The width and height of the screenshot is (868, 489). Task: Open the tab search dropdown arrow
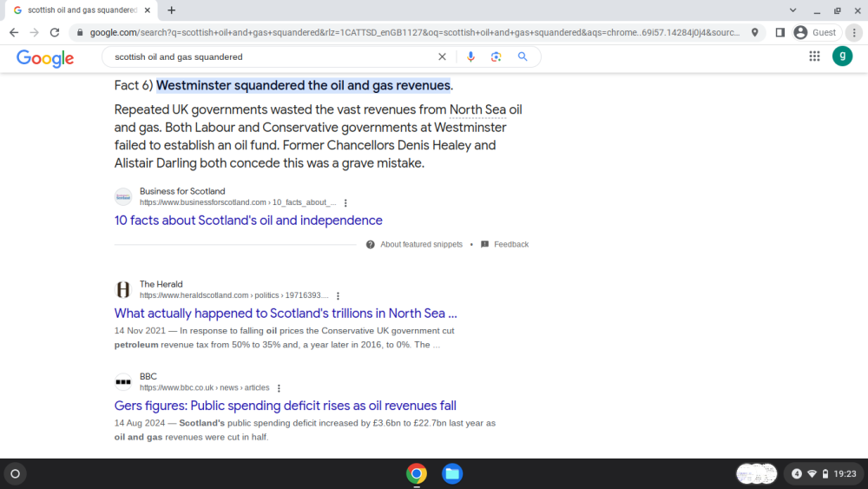point(792,10)
